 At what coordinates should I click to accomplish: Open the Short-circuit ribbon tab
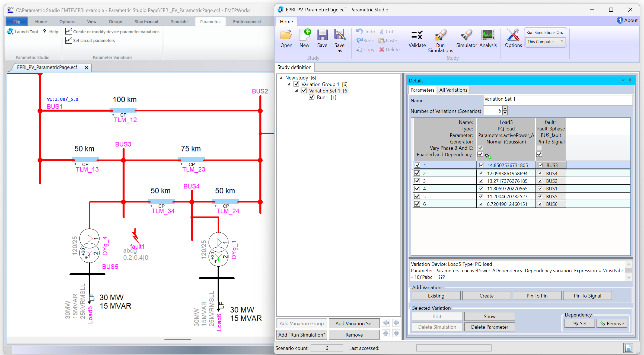pyautogui.click(x=146, y=22)
